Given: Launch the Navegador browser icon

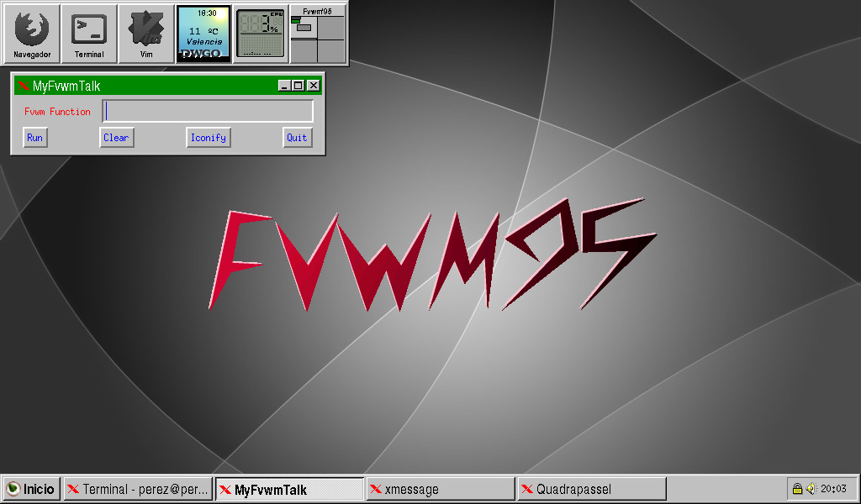Looking at the screenshot, I should 32,34.
